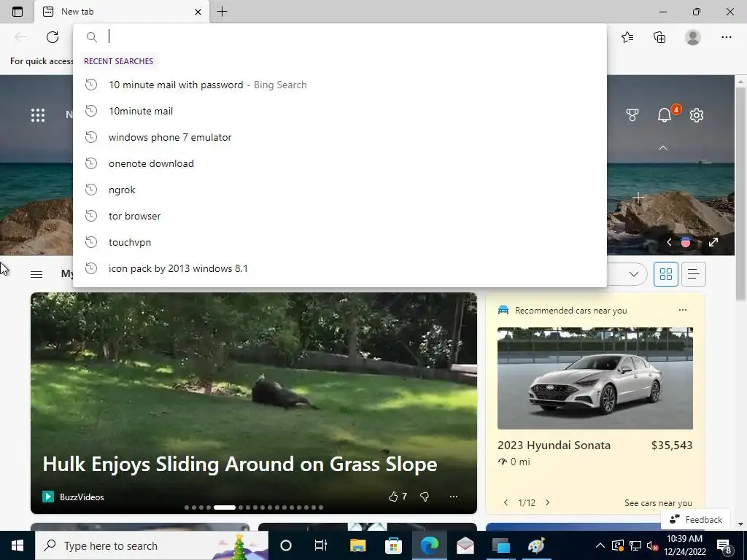
Task: Select recent search '10 minute mail with password'
Action: (x=340, y=85)
